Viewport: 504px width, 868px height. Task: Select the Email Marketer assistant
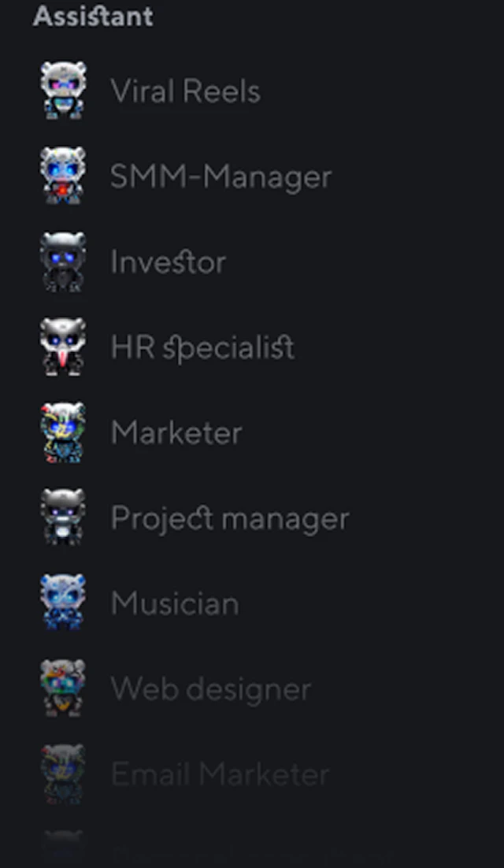[x=220, y=774]
